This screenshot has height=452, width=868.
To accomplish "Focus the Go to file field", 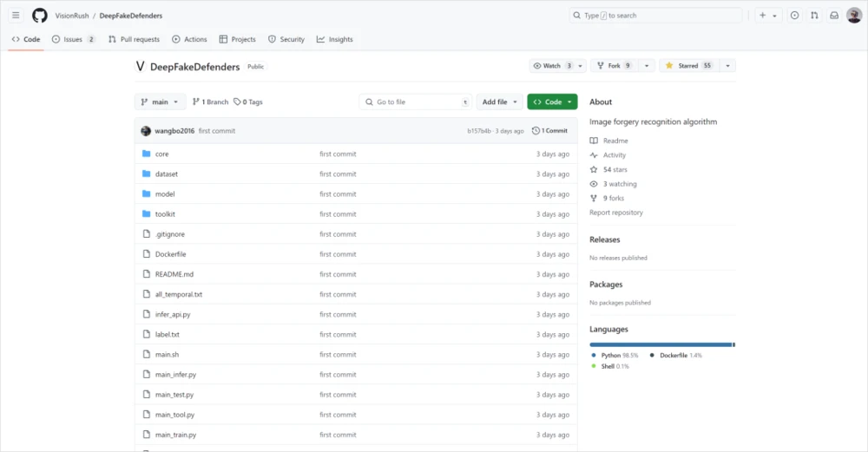I will click(x=416, y=102).
